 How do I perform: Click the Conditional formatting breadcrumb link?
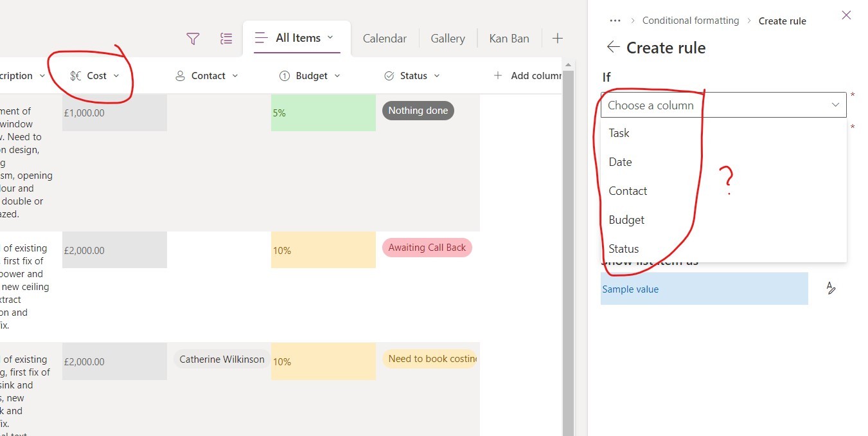(691, 21)
